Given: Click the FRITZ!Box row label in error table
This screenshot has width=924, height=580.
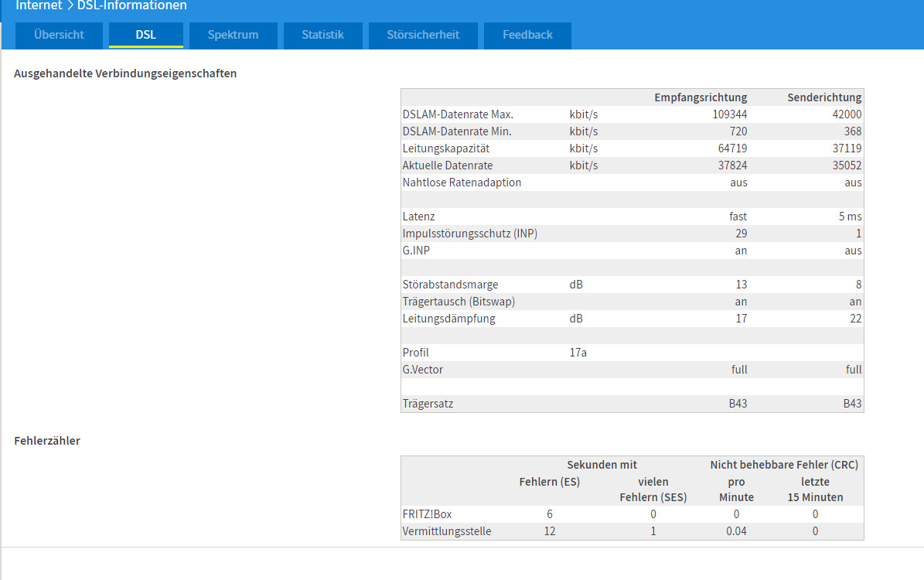Looking at the screenshot, I should (428, 514).
